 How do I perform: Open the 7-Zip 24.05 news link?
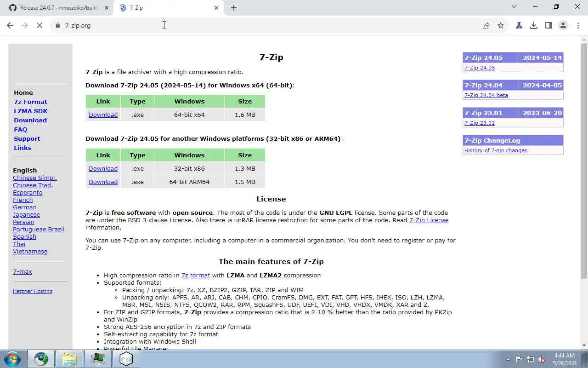point(480,68)
